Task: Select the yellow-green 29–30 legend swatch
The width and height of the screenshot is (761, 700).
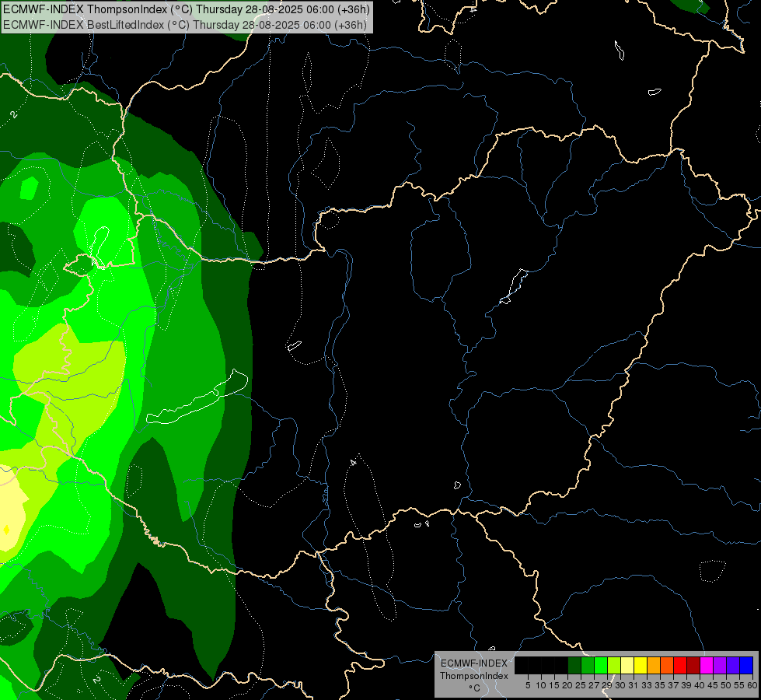Action: [614, 665]
